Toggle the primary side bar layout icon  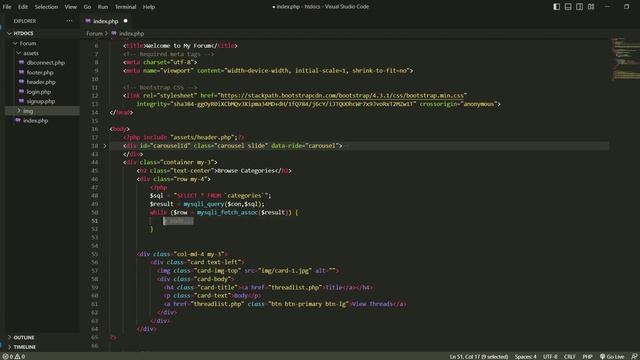[x=556, y=7]
